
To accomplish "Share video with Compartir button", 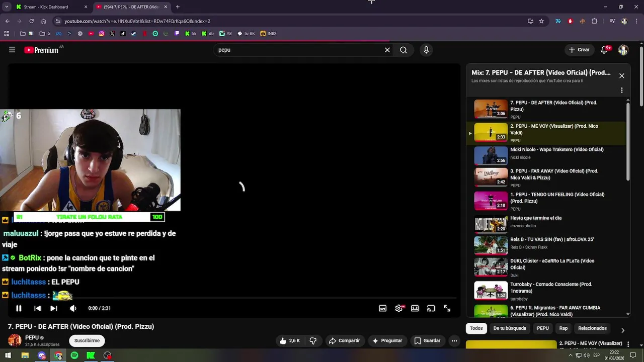I will [344, 341].
